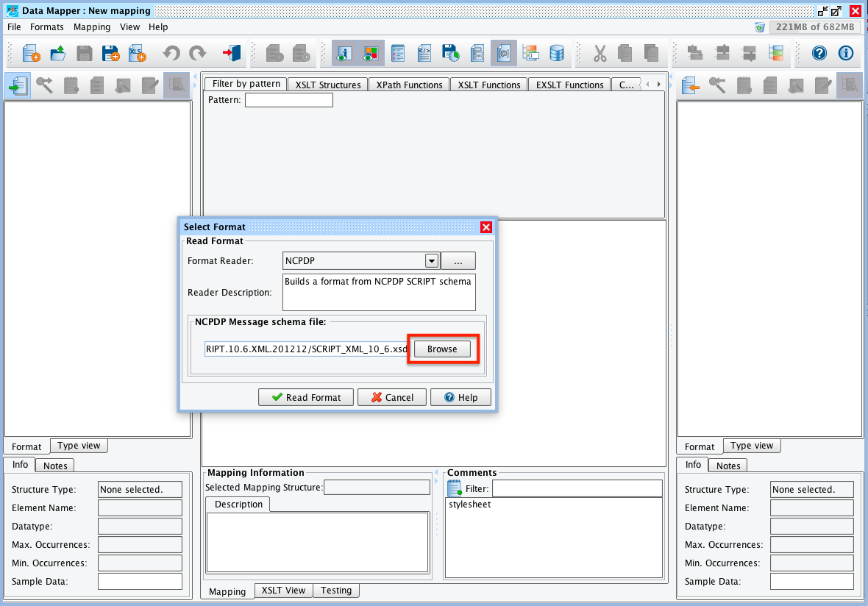Switch to the XSLT Functions tab
This screenshot has width=868, height=606.
pos(489,85)
